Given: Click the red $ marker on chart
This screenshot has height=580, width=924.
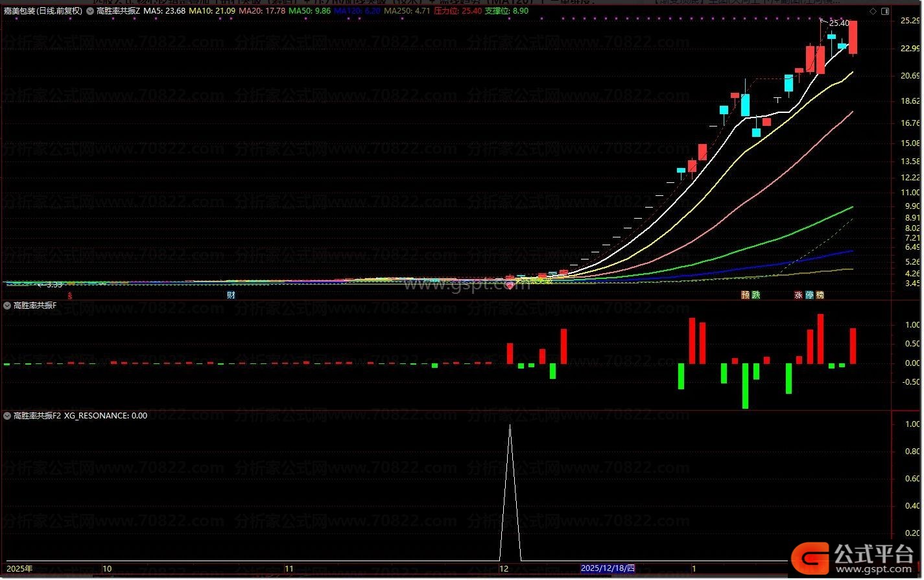Looking at the screenshot, I should (x=70, y=295).
